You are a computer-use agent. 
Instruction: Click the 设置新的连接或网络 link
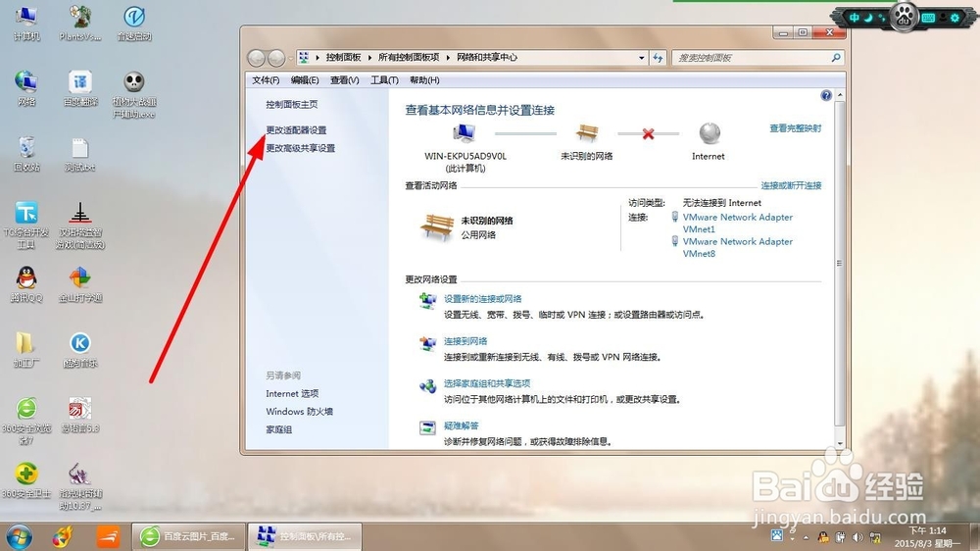(482, 299)
